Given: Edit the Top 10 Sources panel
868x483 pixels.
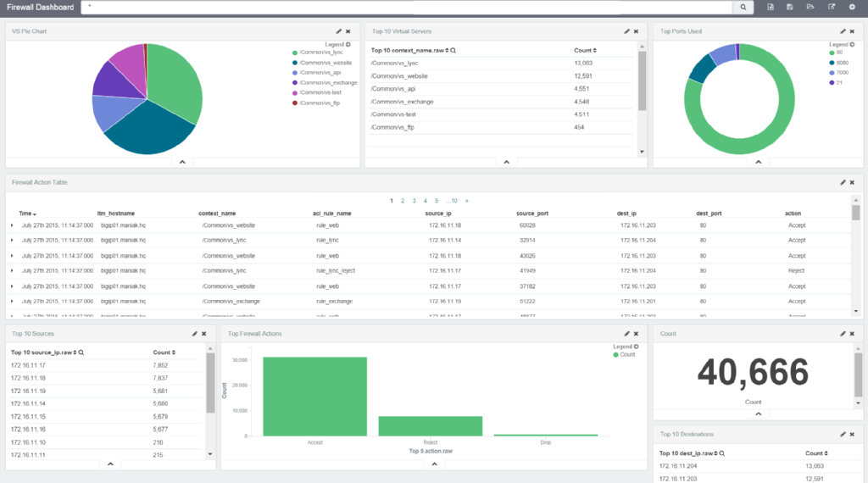Looking at the screenshot, I should (x=194, y=334).
